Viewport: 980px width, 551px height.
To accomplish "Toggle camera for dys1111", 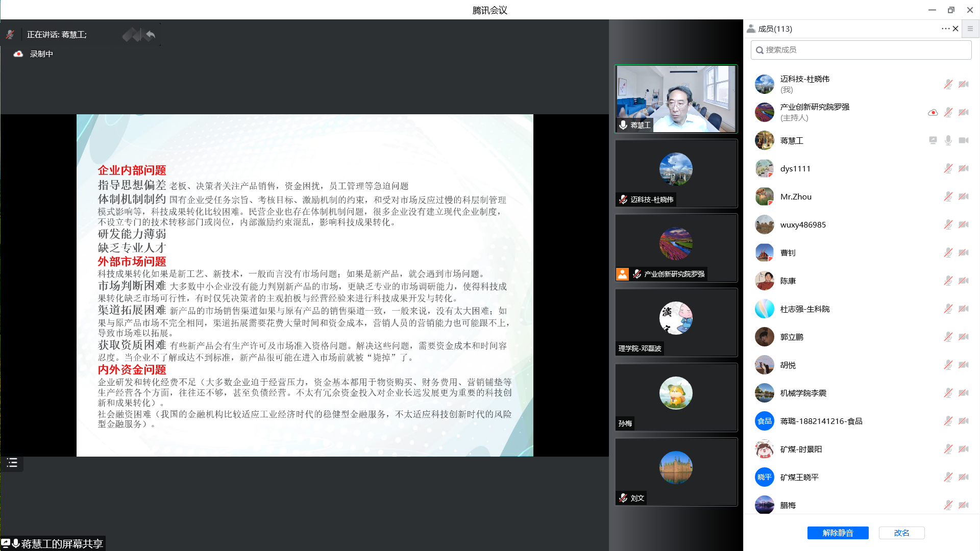I will point(963,168).
